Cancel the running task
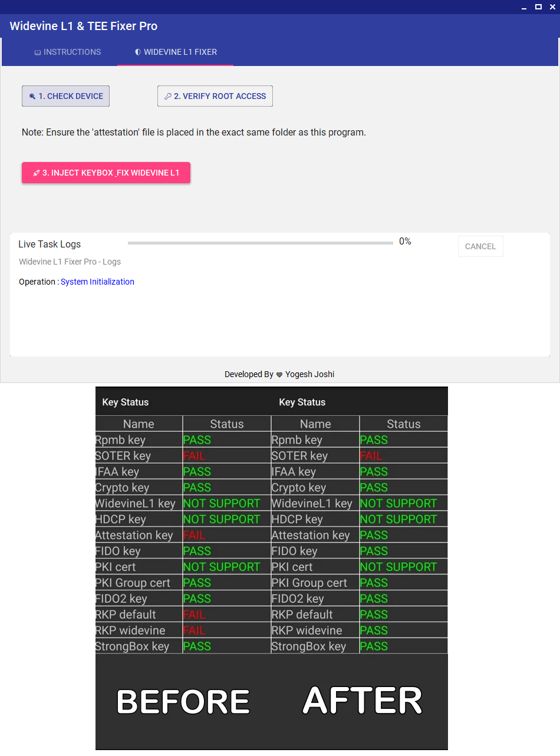The image size is (560, 756). point(480,246)
